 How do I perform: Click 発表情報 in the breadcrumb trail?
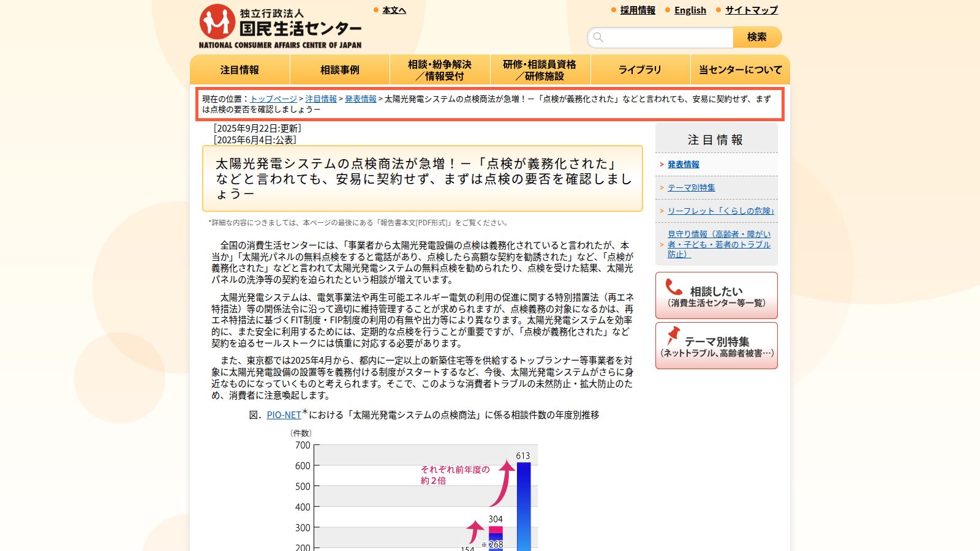point(361,99)
